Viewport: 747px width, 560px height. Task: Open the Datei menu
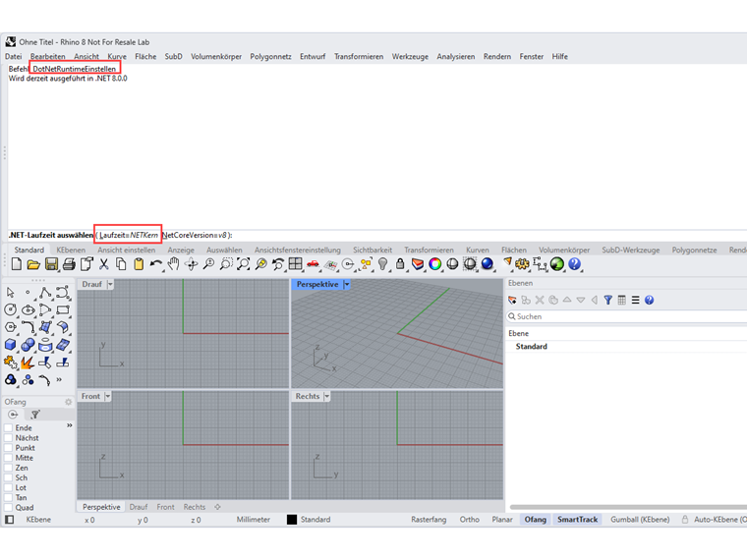click(14, 56)
